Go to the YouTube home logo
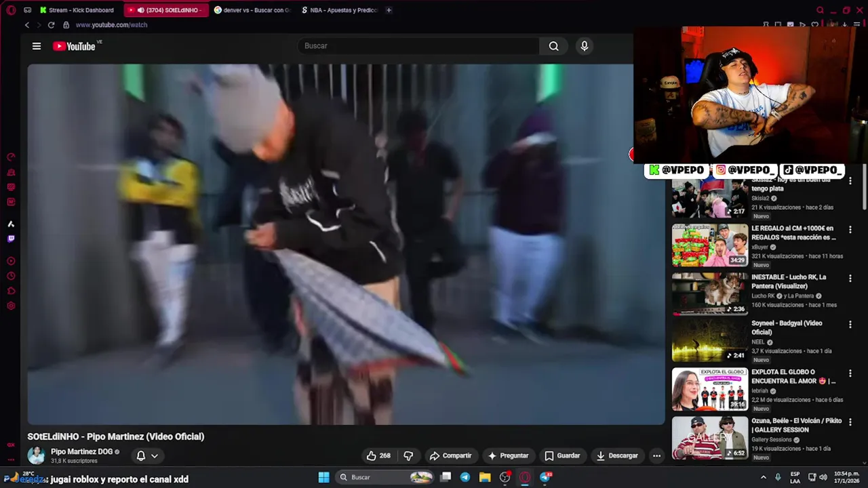868x488 pixels. coord(74,46)
